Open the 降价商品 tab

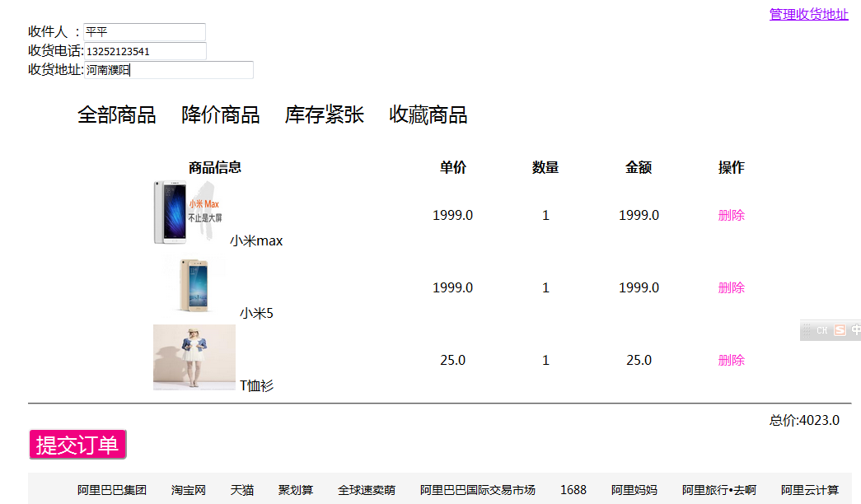click(x=220, y=114)
